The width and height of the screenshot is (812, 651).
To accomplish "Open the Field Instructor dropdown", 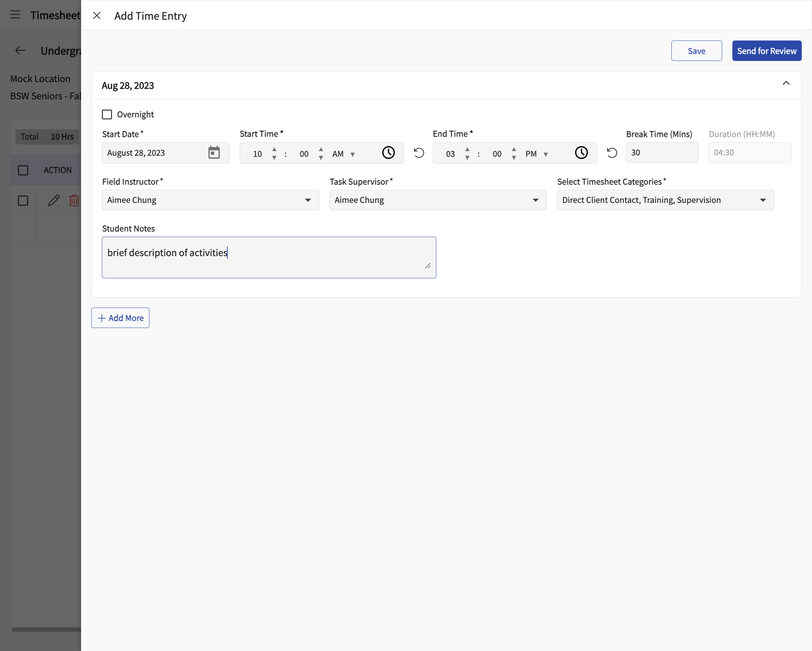I will (x=210, y=200).
